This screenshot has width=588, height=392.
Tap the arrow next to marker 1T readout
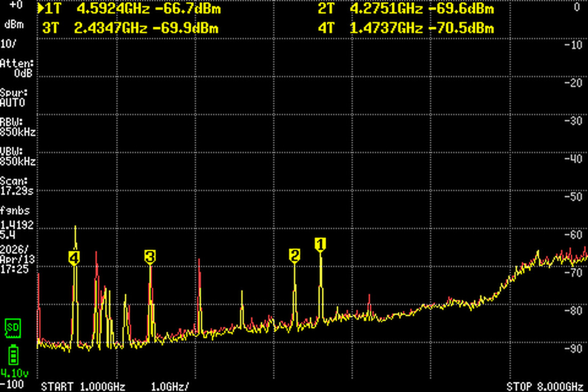(x=42, y=9)
